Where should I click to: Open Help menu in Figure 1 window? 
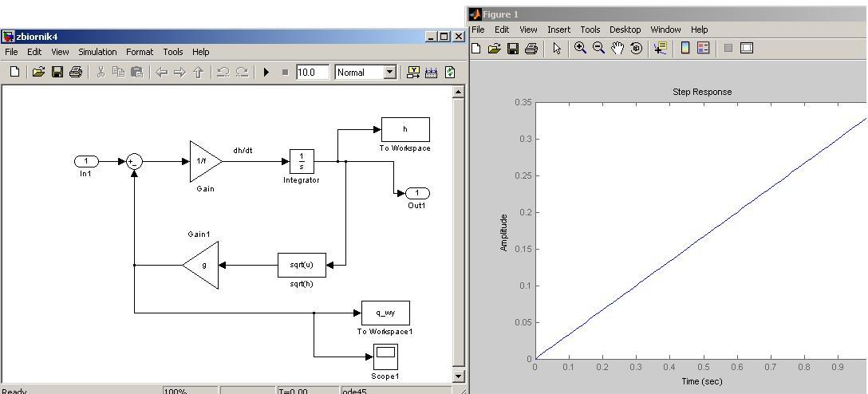pos(699,30)
